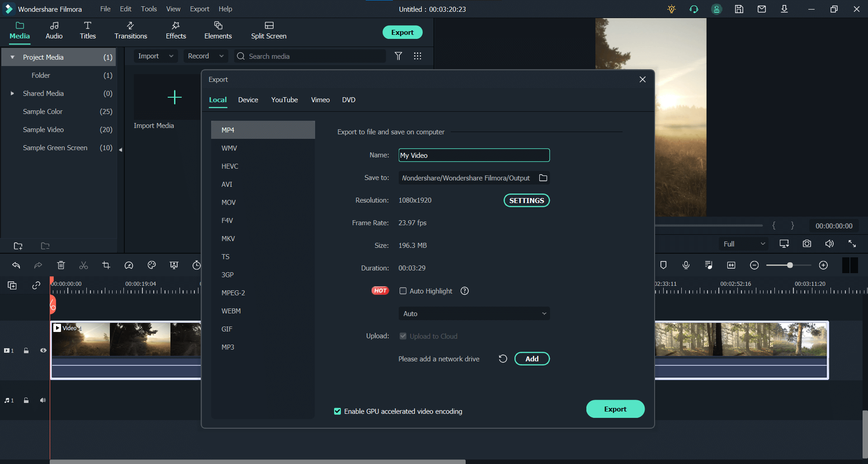Open the speed control icon

point(129,265)
